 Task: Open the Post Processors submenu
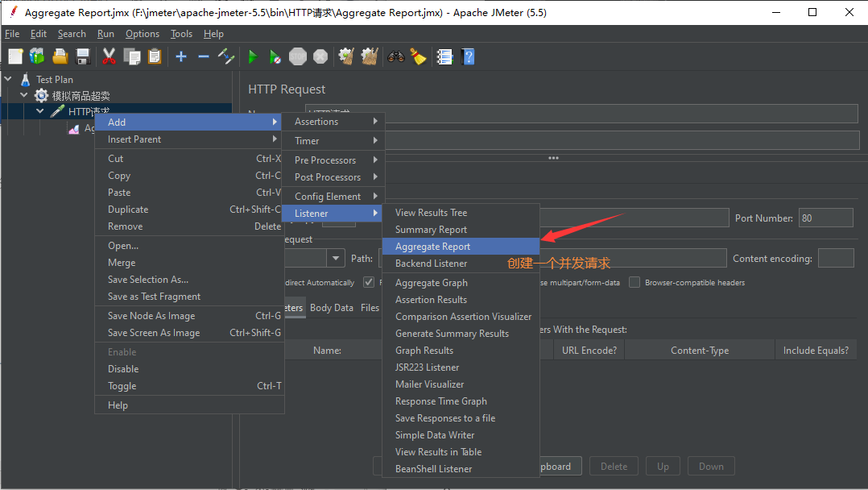pos(333,177)
